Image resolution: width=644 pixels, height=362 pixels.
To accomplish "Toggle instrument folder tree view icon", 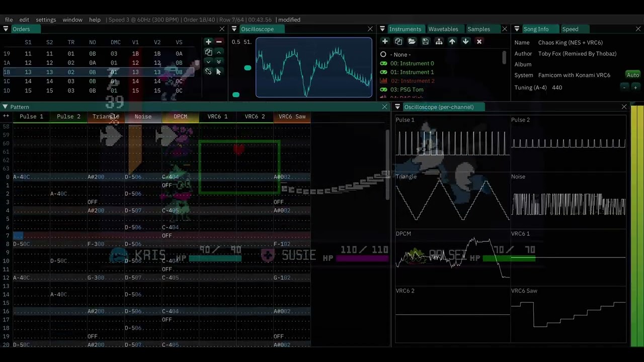I will pyautogui.click(x=439, y=42).
